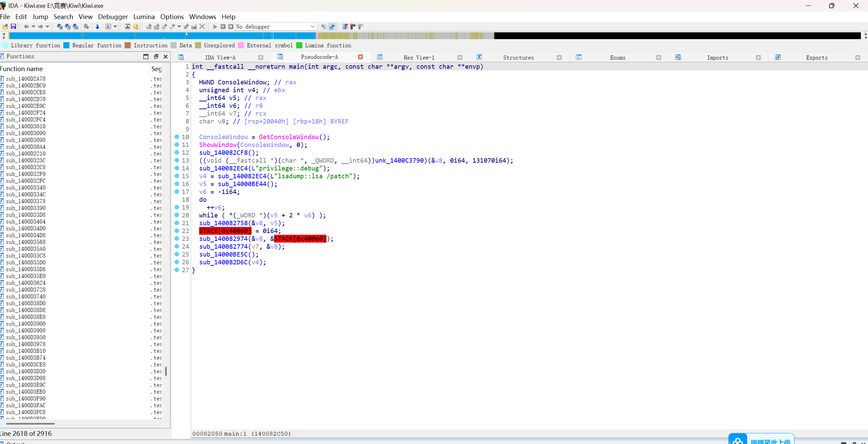Select sub_1400D3010 in Functions list
Viewport: 868px width, 444px height.
point(26,126)
